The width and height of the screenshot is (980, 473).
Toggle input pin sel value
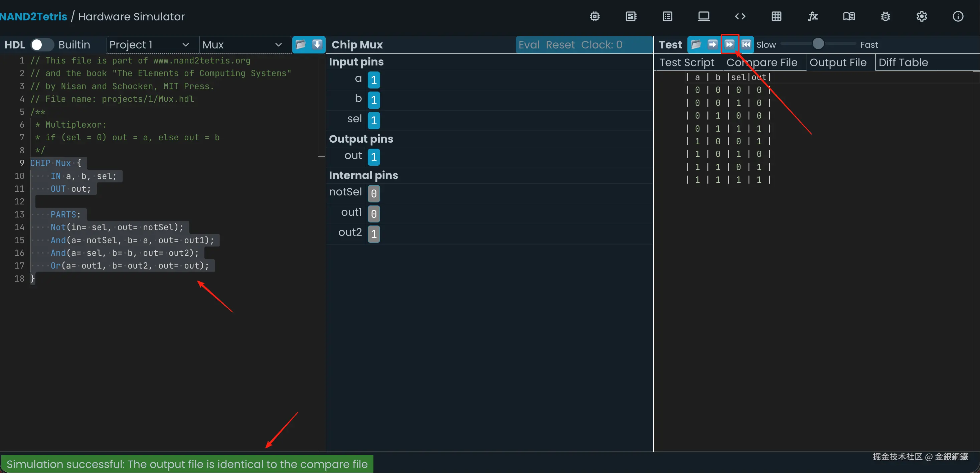click(x=373, y=120)
